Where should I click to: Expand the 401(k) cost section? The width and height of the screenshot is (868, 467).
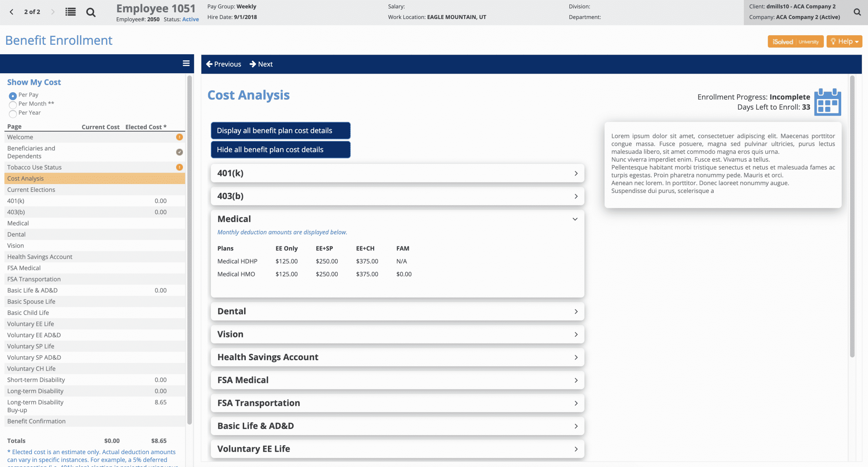pos(397,173)
